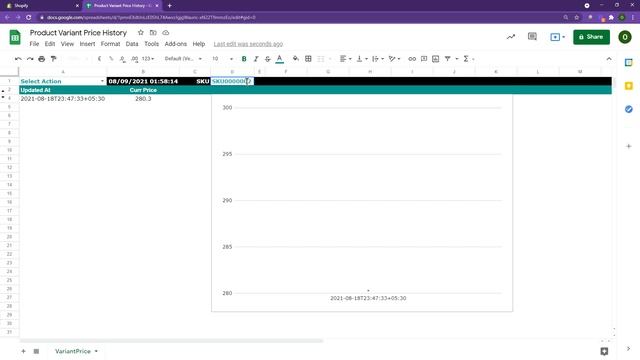640x360 pixels.
Task: Open the Edit menu
Action: coord(50,44)
